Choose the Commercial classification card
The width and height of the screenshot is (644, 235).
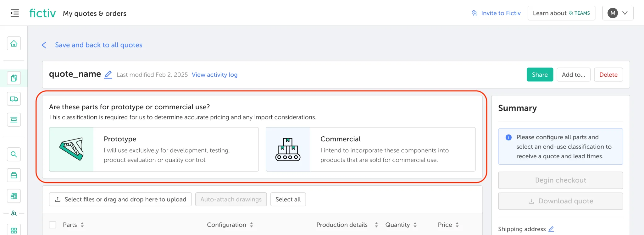370,149
